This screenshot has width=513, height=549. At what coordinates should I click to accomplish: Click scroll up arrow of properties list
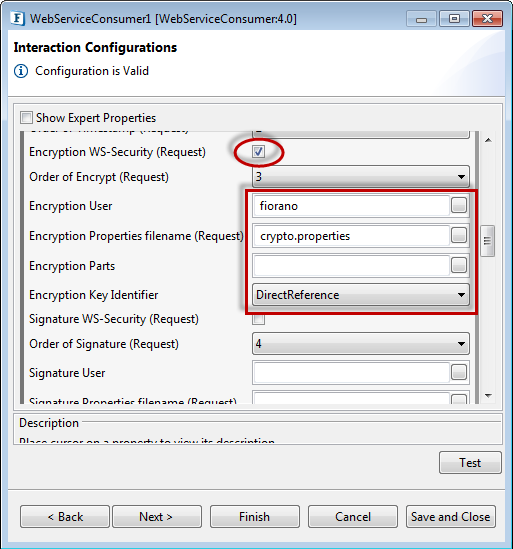488,140
